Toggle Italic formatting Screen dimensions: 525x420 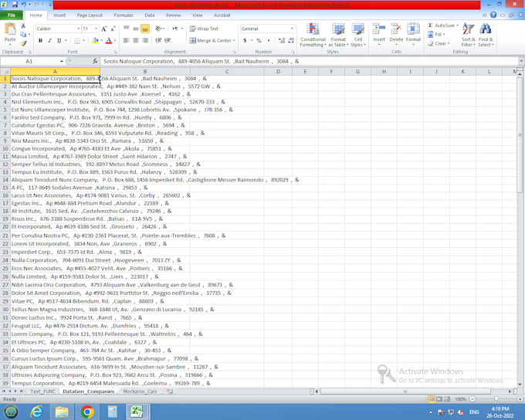(x=49, y=41)
